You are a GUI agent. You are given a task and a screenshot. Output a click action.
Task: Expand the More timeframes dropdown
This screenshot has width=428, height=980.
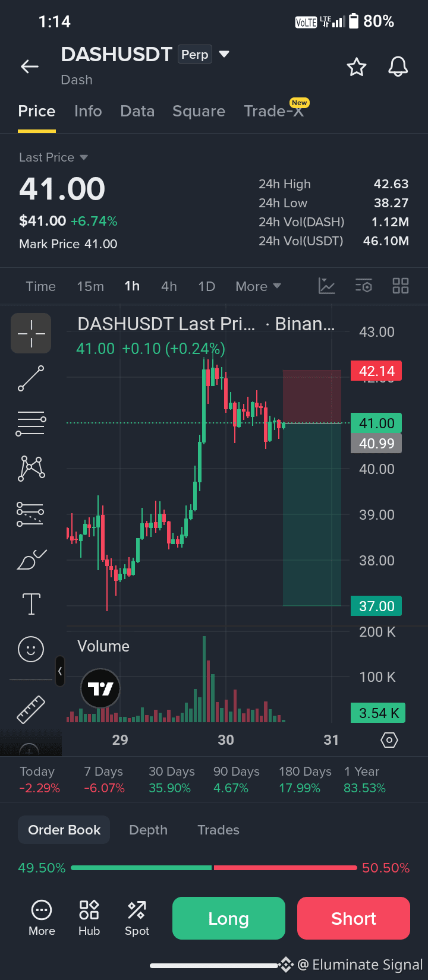pyautogui.click(x=258, y=286)
